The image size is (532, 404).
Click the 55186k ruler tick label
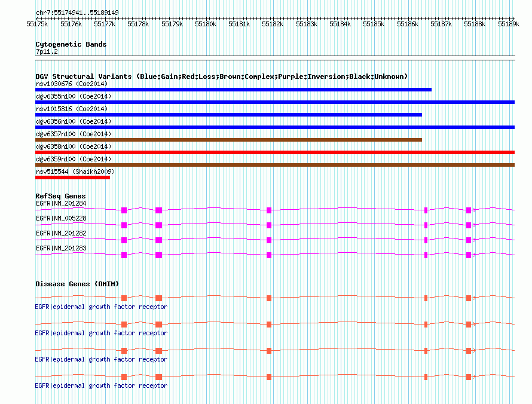pos(408,24)
